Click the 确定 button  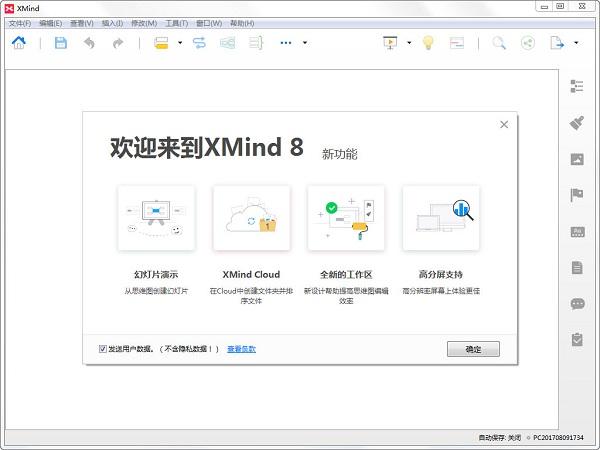pyautogui.click(x=473, y=349)
